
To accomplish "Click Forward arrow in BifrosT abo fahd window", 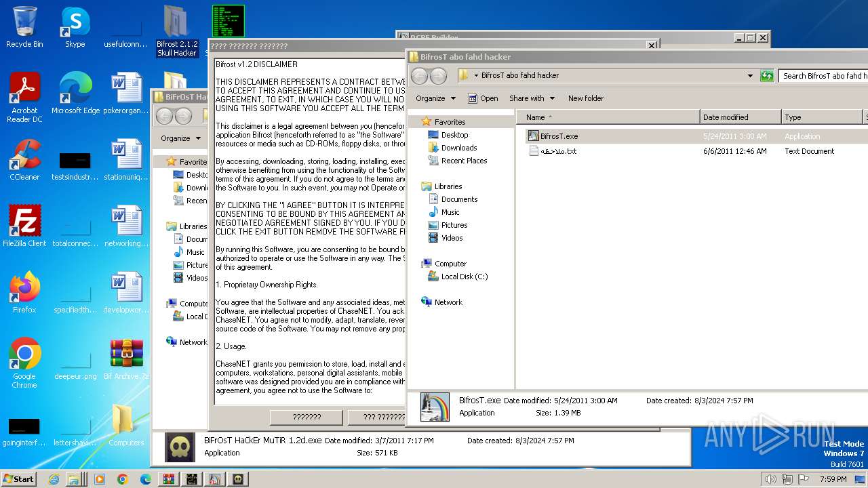I will 438,76.
